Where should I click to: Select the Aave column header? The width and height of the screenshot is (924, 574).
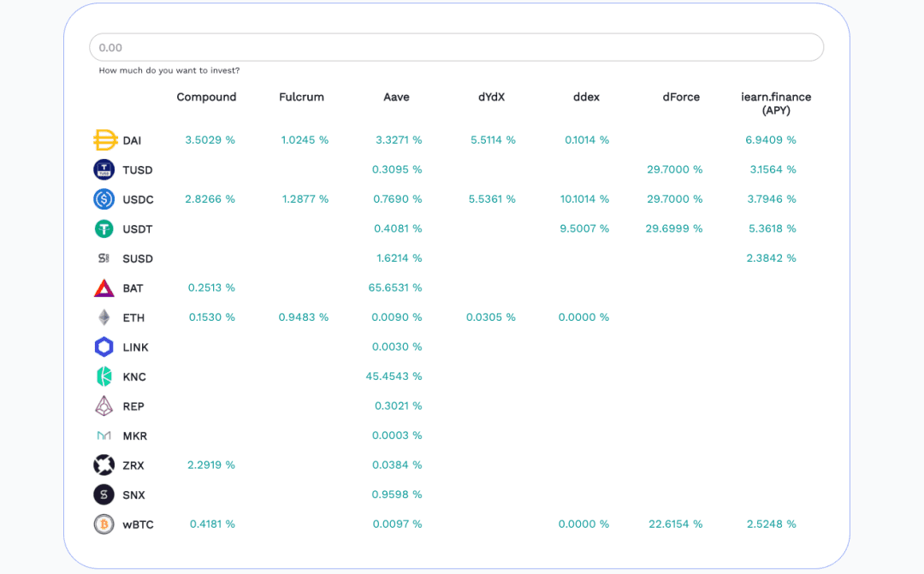(x=396, y=97)
